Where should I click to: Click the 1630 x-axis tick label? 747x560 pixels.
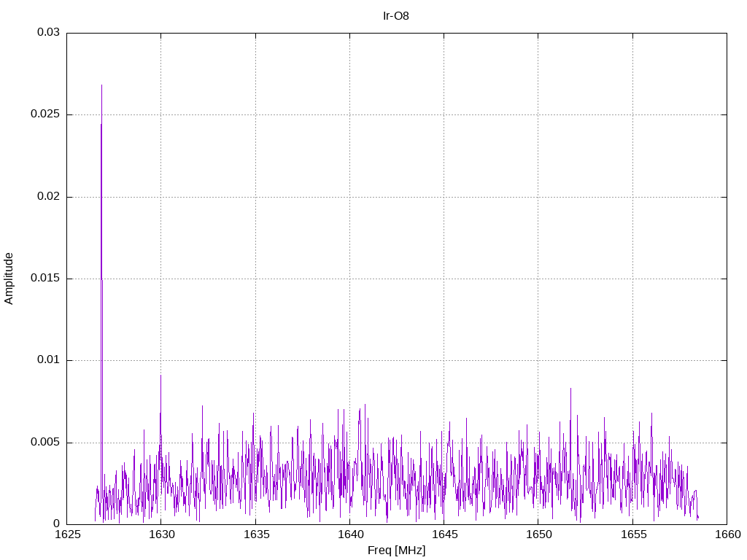tap(162, 534)
